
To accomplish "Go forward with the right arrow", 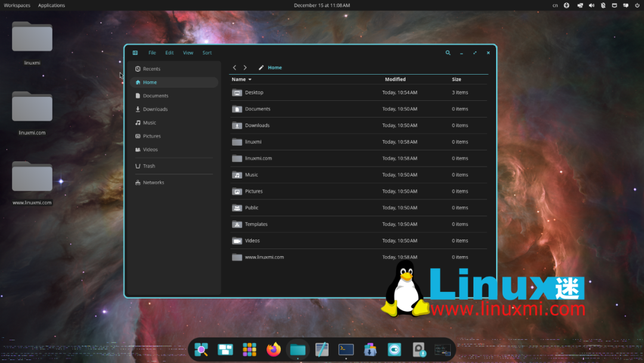I will 245,67.
